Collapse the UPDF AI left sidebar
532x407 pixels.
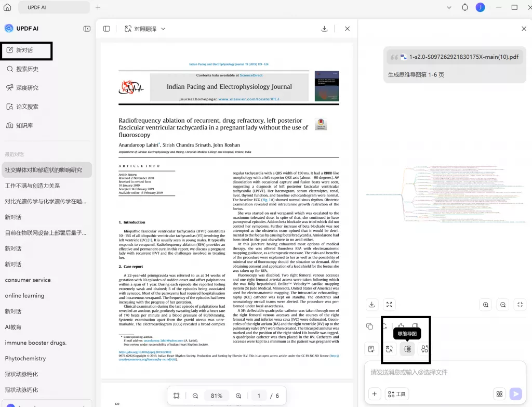point(87,29)
